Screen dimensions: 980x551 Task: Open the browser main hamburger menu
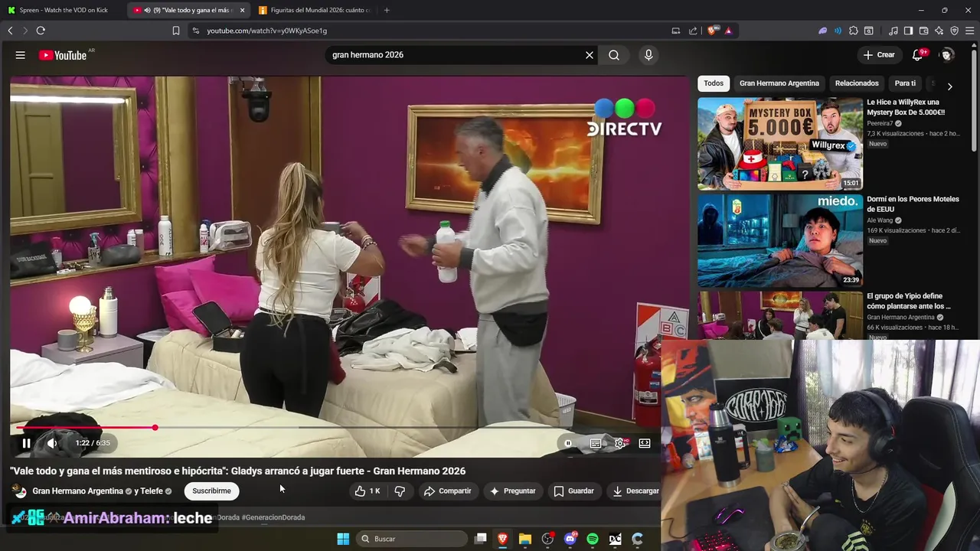click(x=970, y=31)
